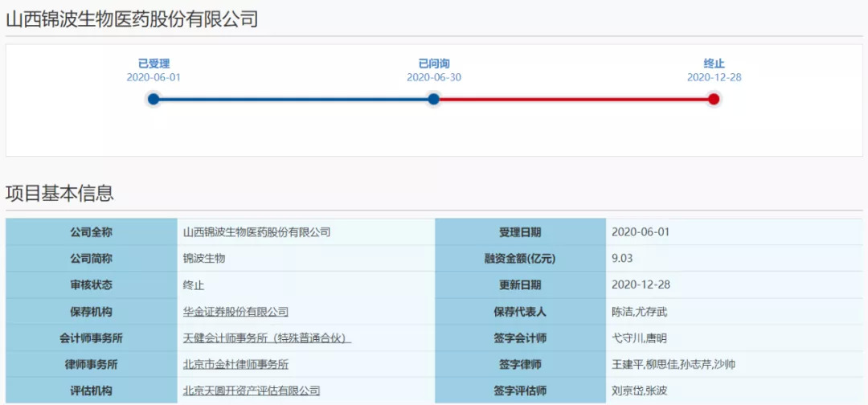868x405 pixels.
Task: Click the 刘京岱,张波 appraisers value
Action: [x=640, y=391]
